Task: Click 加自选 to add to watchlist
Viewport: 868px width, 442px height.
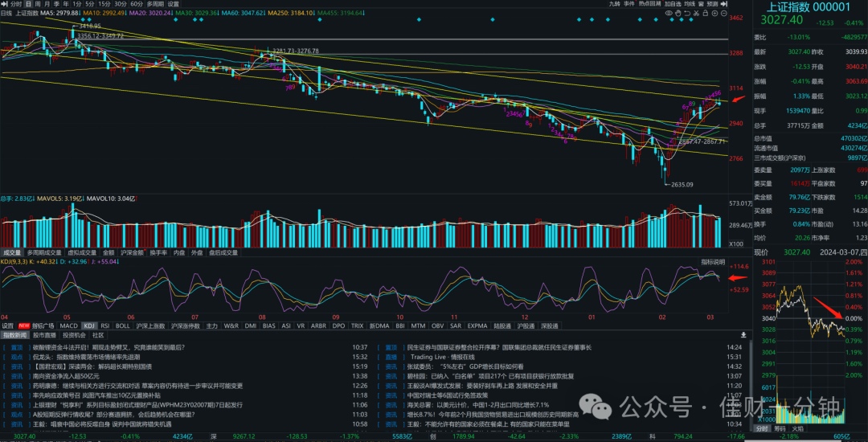Action: (673, 4)
